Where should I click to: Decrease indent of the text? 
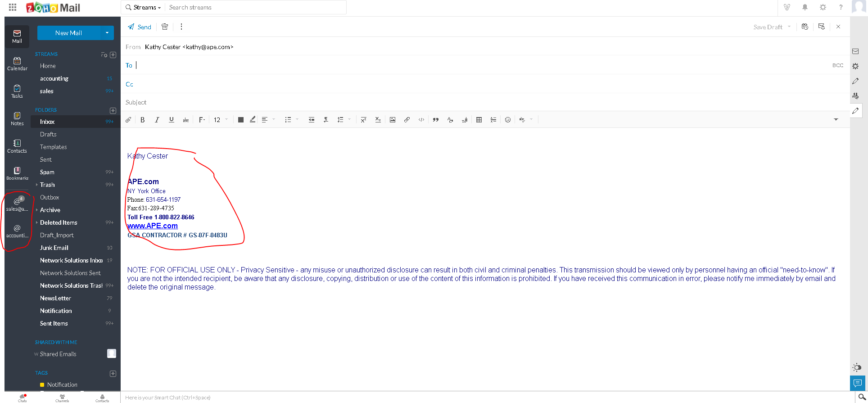pos(312,120)
